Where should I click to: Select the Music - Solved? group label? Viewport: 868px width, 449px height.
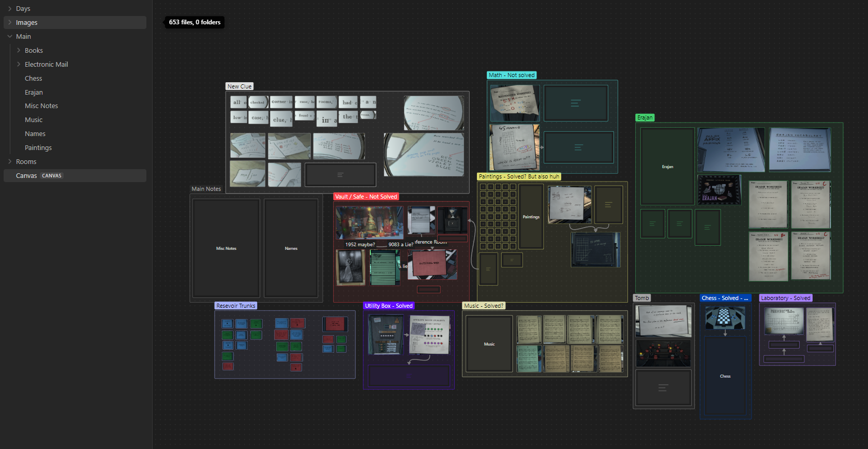(483, 306)
